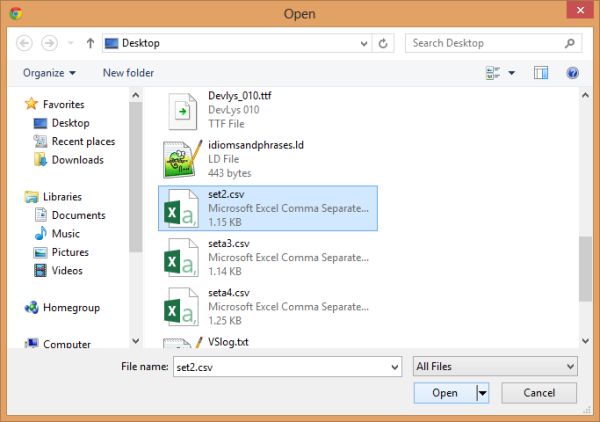Open the Downloads folder in Favorites

click(77, 160)
